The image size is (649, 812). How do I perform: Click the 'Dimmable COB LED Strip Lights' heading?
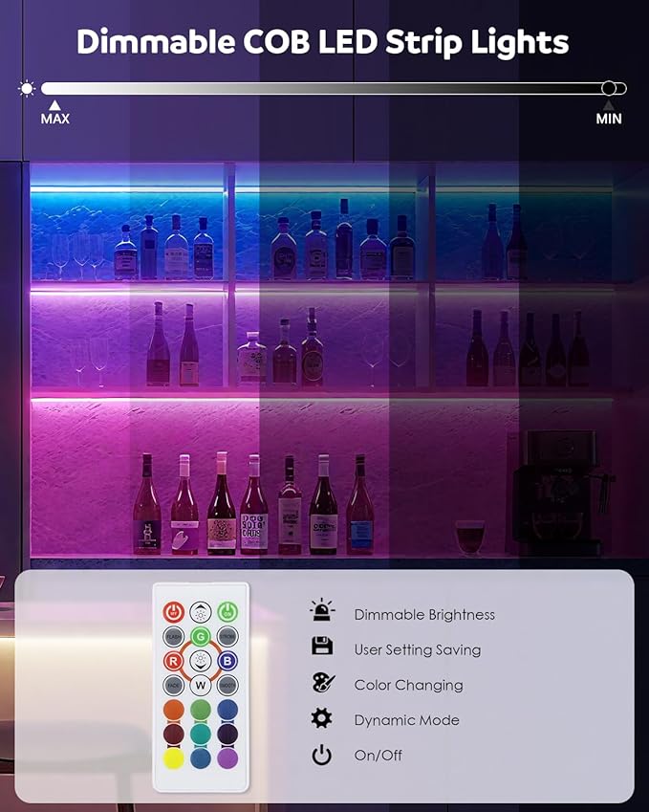tap(323, 42)
